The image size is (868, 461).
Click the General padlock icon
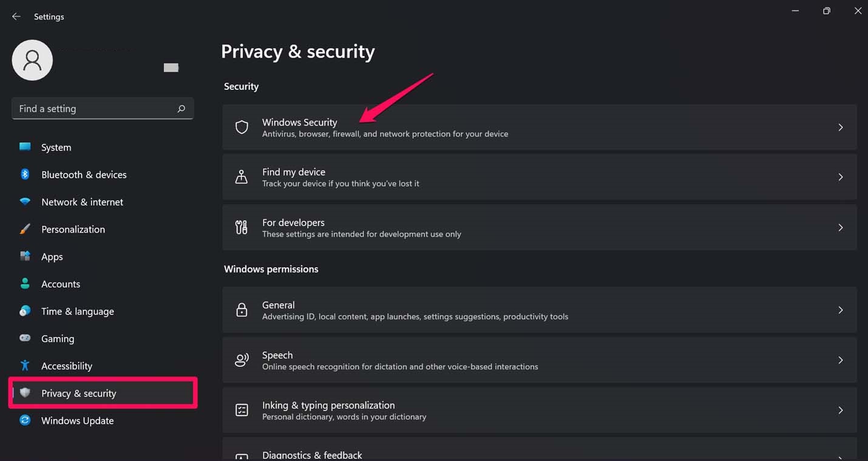(x=242, y=310)
